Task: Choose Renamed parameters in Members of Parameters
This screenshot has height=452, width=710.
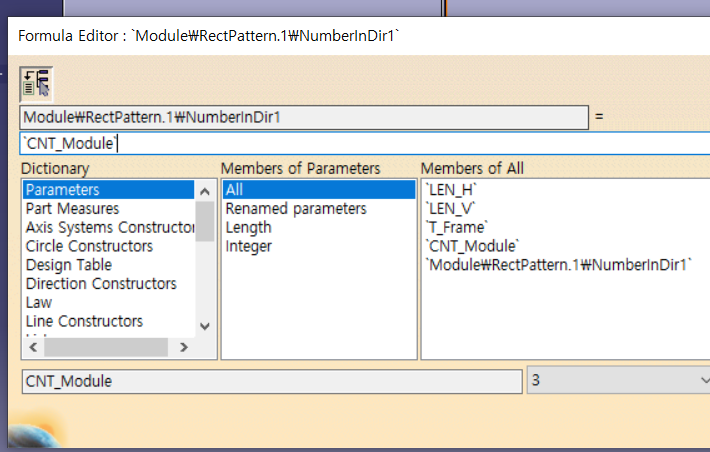Action: [x=319, y=208]
